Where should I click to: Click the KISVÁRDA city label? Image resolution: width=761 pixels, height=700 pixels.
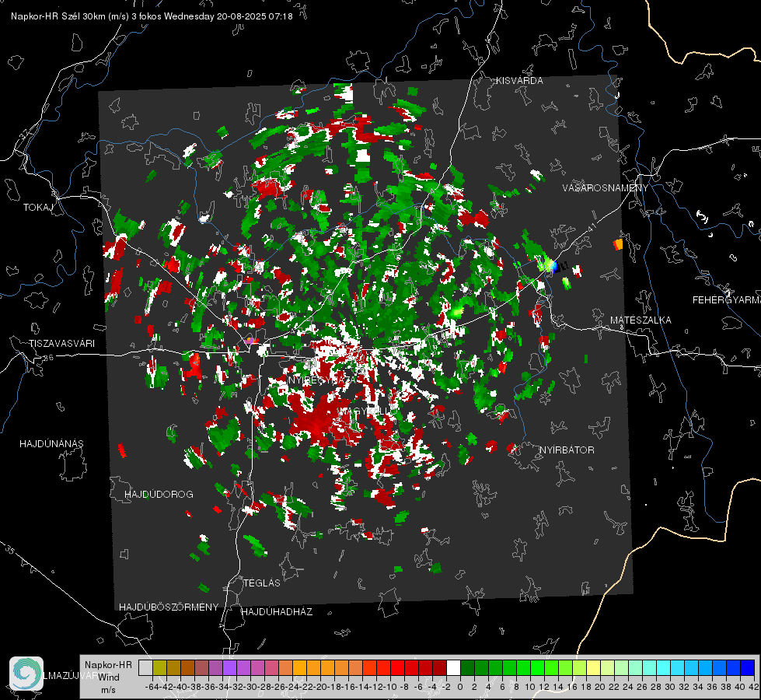coord(519,81)
